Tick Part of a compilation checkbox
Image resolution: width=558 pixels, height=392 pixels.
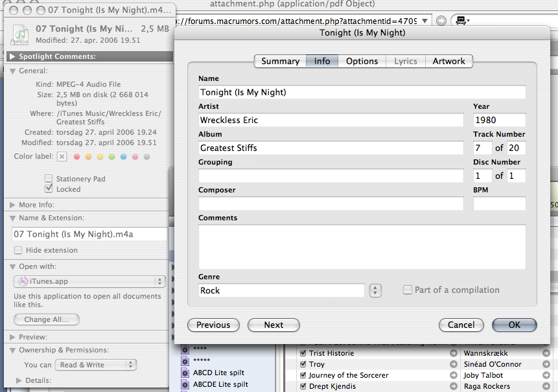pyautogui.click(x=407, y=290)
